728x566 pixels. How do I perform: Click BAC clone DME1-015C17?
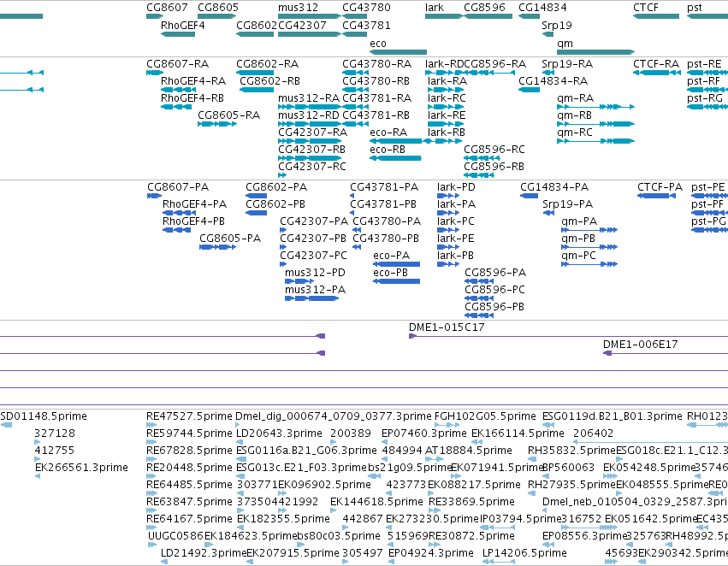click(568, 336)
